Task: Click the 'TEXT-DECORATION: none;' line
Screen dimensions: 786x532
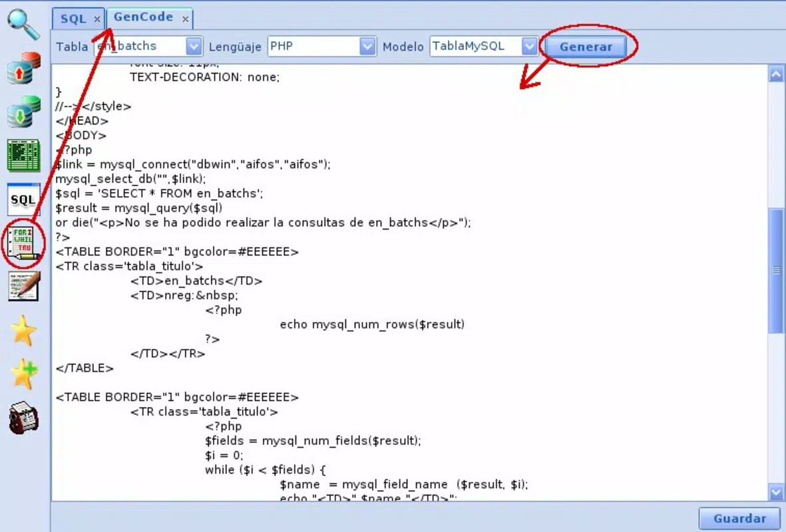Action: [204, 77]
